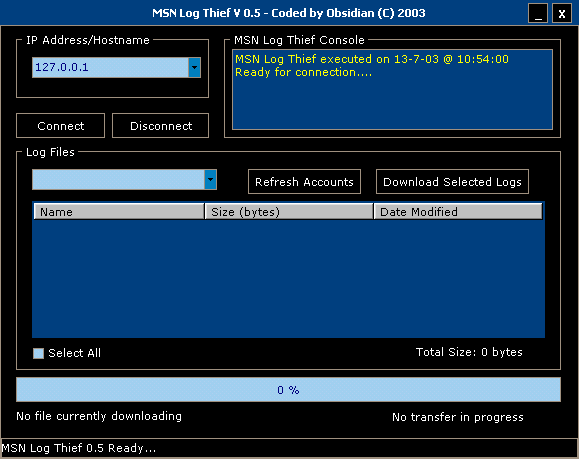Click the 'MSN Log Thief executed on' console line

pos(372,59)
